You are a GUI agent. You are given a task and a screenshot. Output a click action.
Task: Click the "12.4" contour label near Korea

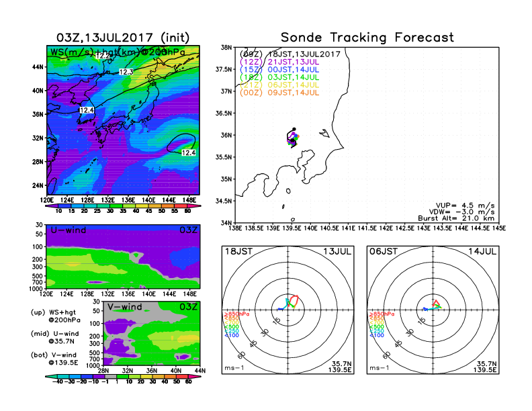[x=87, y=110]
